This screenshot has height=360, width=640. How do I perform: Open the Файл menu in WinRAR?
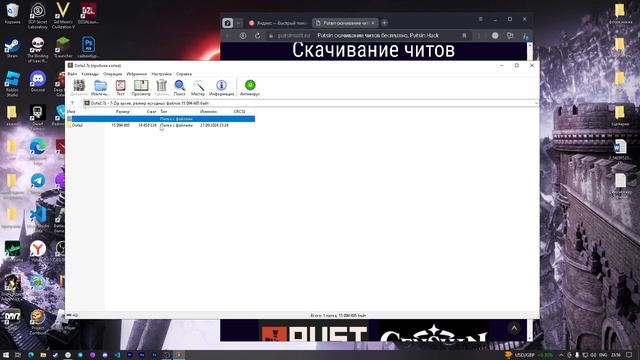72,74
